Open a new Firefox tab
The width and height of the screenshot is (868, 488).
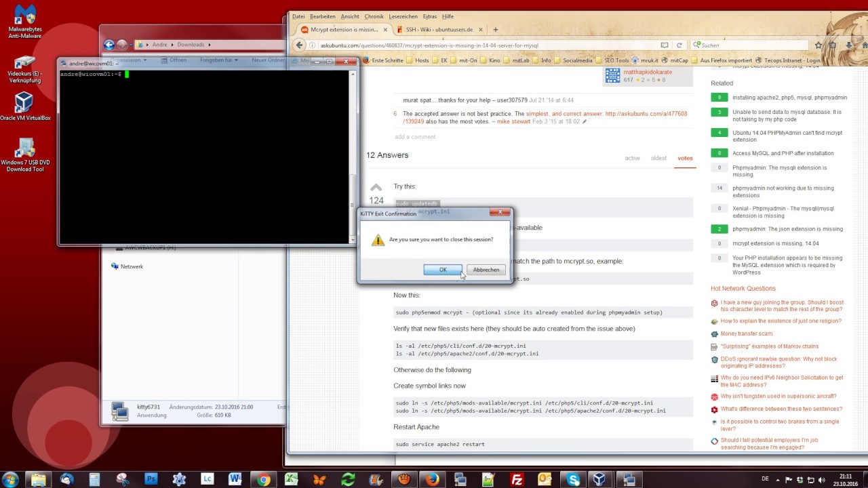496,30
